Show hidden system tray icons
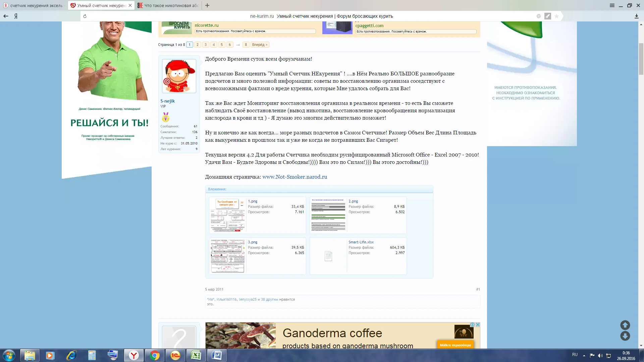This screenshot has width=644, height=362. tap(584, 355)
